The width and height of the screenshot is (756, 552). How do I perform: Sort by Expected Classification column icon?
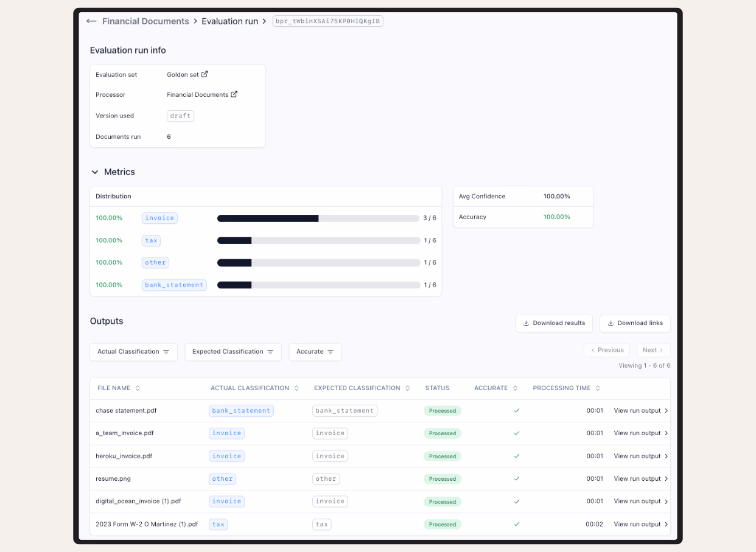tap(407, 388)
